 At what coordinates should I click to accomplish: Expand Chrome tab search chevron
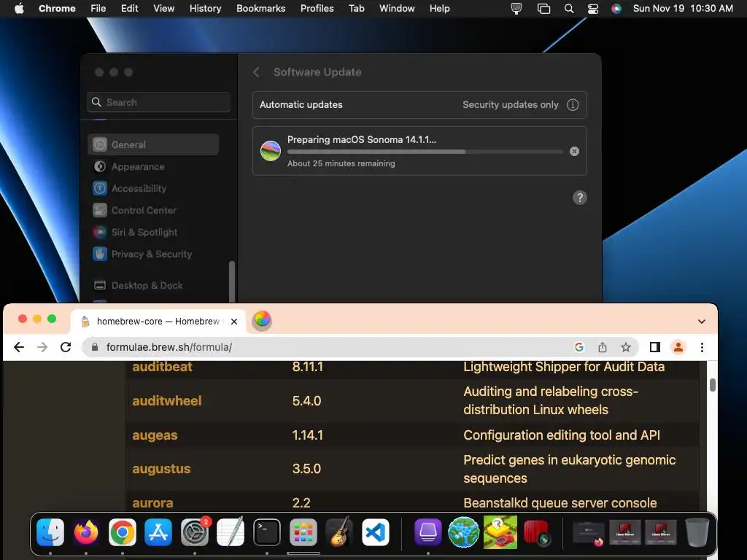click(x=701, y=322)
